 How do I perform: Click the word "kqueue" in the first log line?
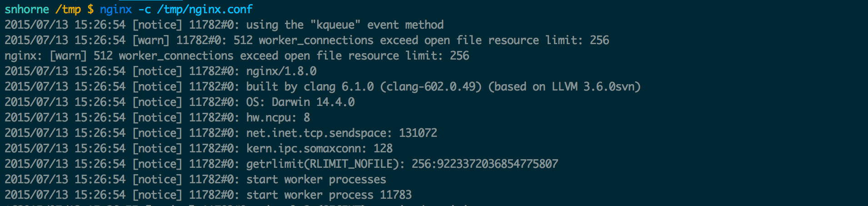tap(335, 25)
